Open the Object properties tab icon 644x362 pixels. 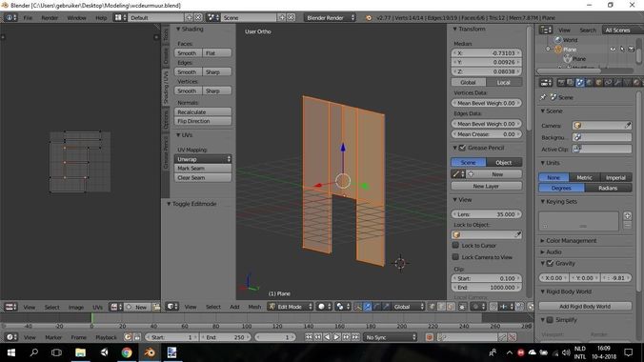pyautogui.click(x=598, y=83)
